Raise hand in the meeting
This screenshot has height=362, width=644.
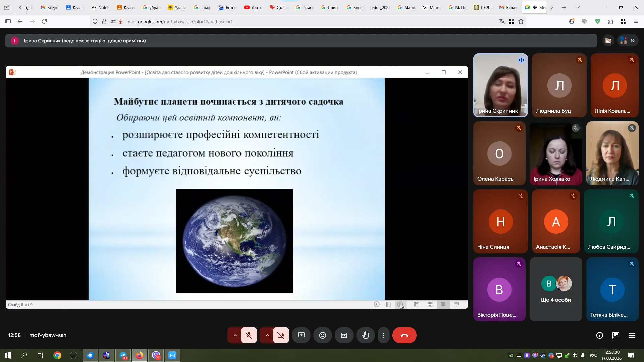click(x=365, y=335)
